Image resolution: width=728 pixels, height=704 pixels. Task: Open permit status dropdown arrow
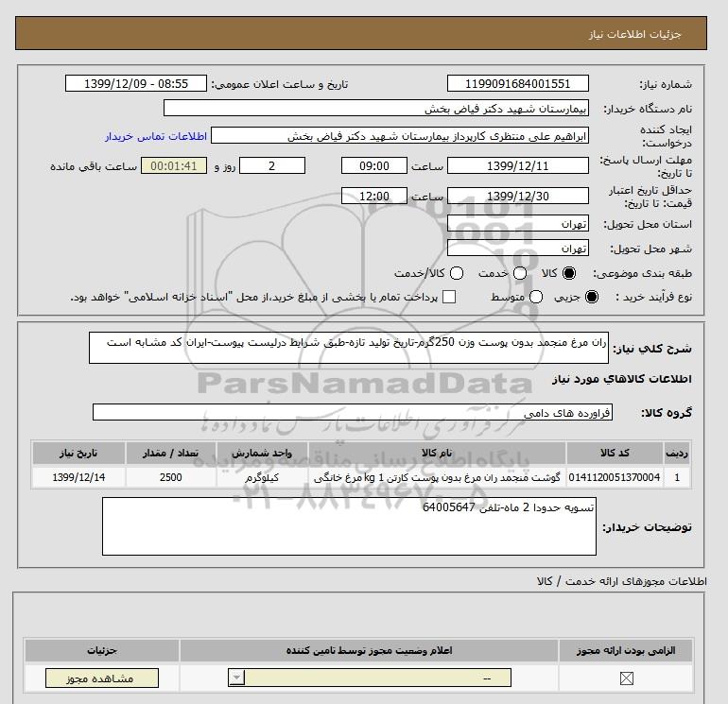tap(236, 678)
